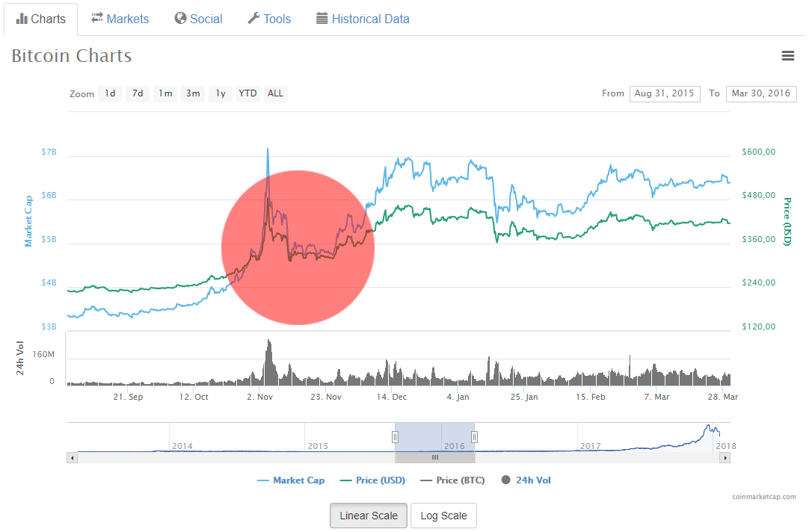Switch chart to Log Scale
The width and height of the screenshot is (809, 532).
point(443,516)
